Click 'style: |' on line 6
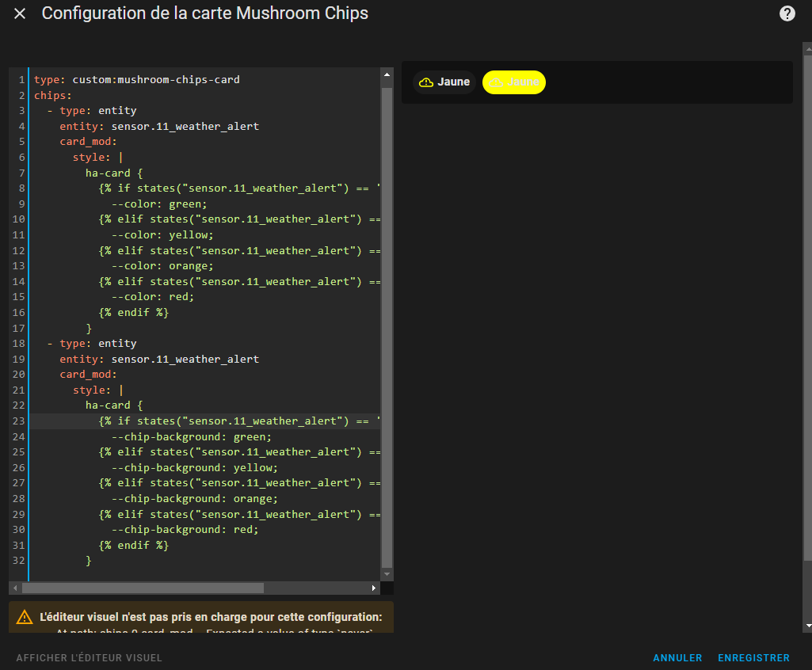Image resolution: width=812 pixels, height=670 pixels. pos(98,157)
